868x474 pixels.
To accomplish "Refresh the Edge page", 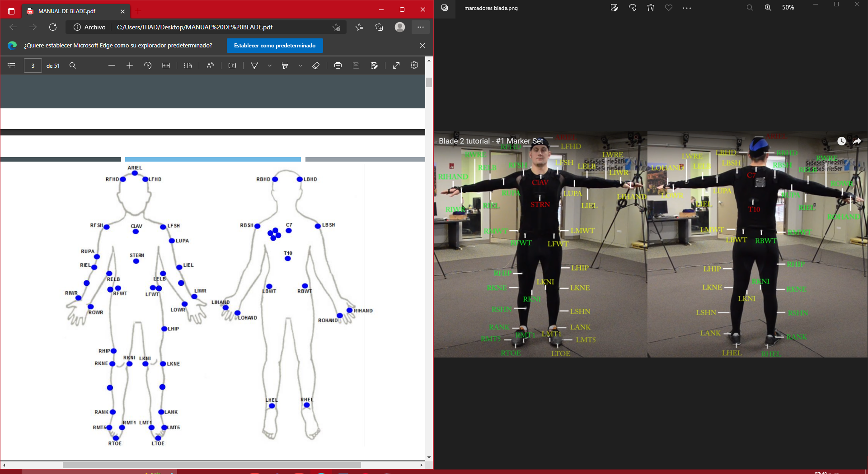I will pyautogui.click(x=53, y=27).
